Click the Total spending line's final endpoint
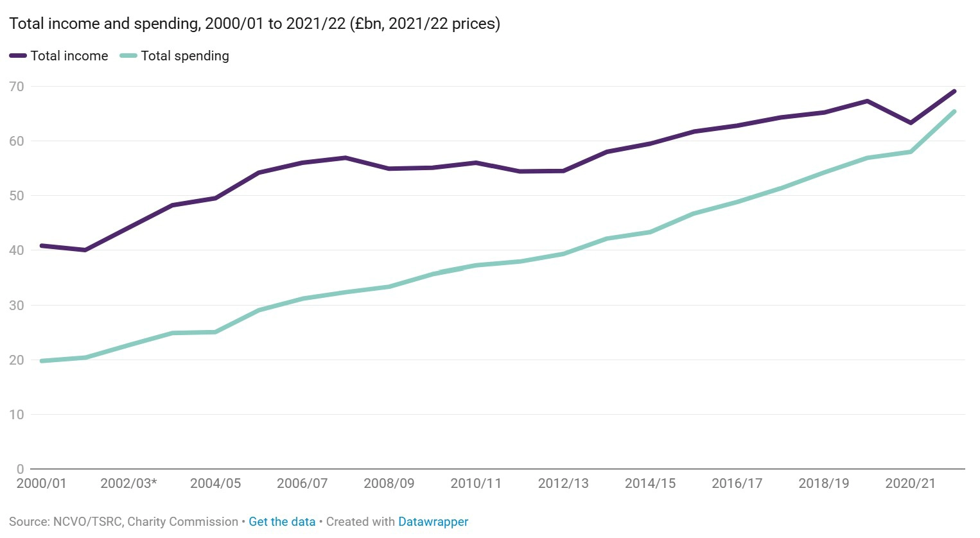980x538 pixels. click(954, 112)
